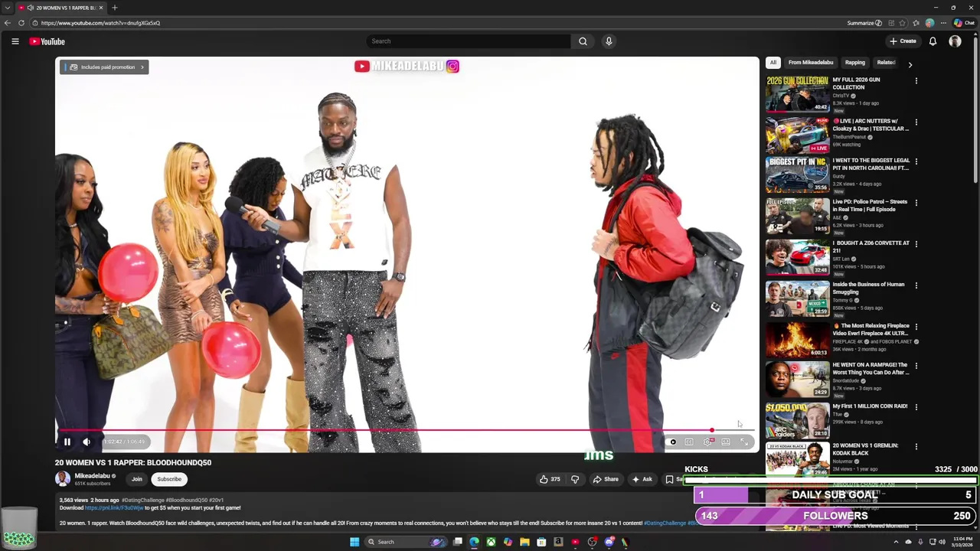Open the YouTube guide hamburger menu

pyautogui.click(x=15, y=41)
